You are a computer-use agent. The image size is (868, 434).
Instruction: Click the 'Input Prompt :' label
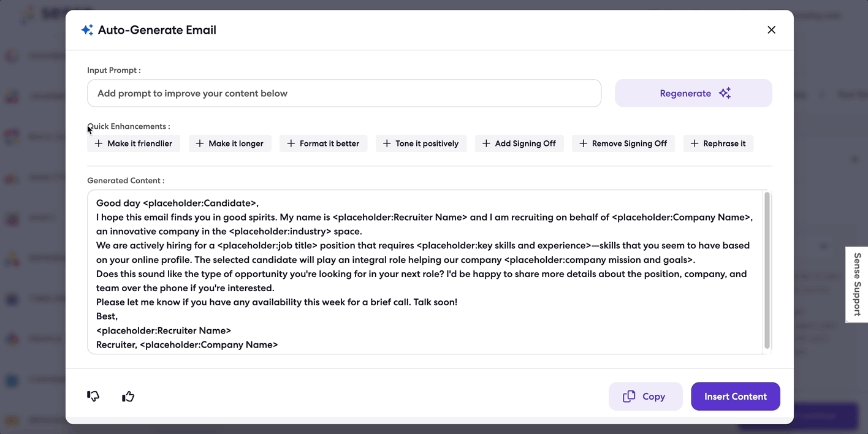click(x=114, y=70)
